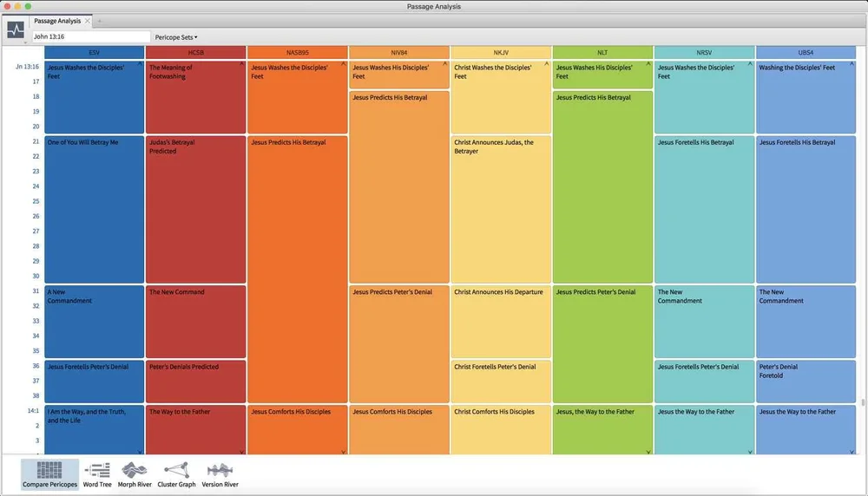Click the NLT column header

pos(602,53)
